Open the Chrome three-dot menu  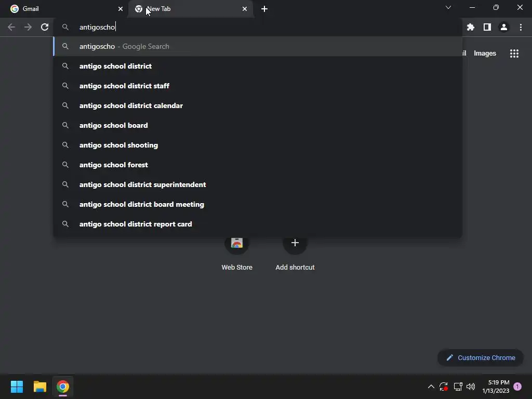[521, 27]
